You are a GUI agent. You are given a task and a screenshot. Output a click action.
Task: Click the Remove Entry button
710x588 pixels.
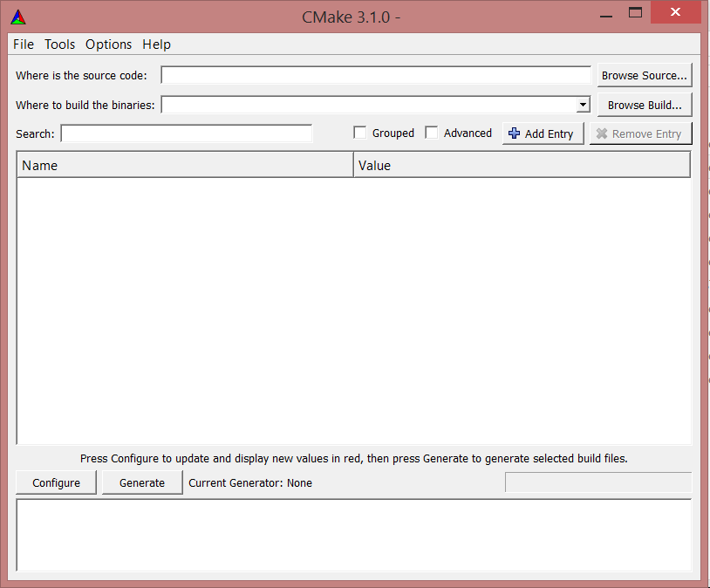[x=641, y=133]
